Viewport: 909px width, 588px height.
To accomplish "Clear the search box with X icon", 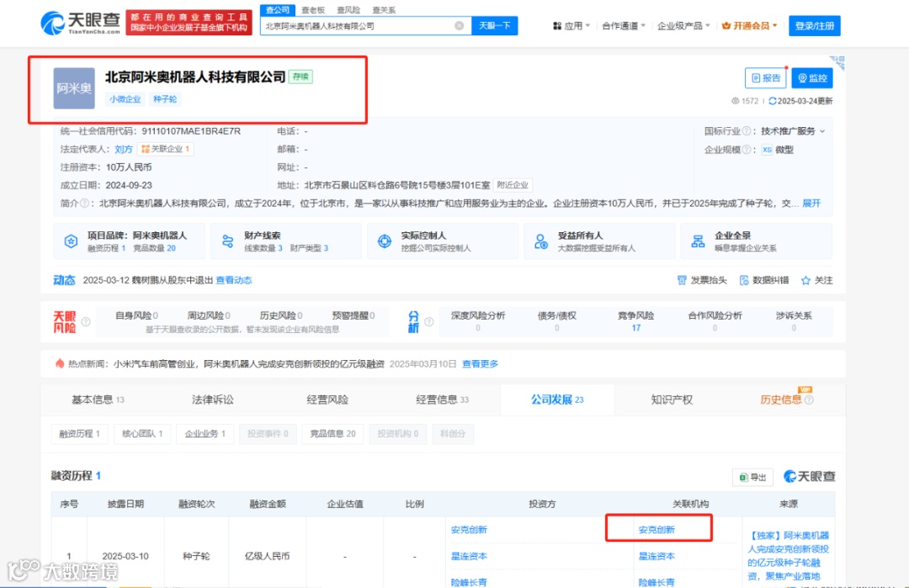I will 460,25.
